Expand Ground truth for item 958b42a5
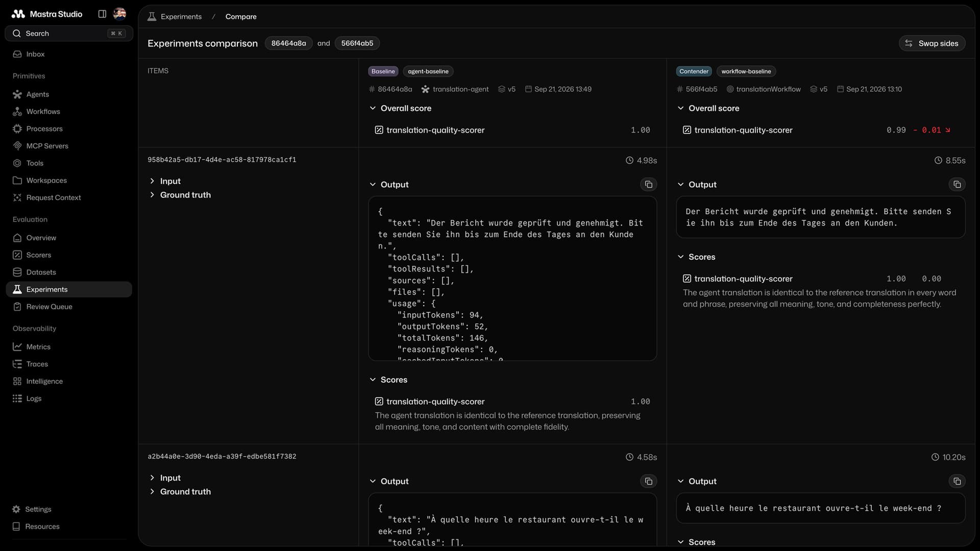 coord(180,195)
